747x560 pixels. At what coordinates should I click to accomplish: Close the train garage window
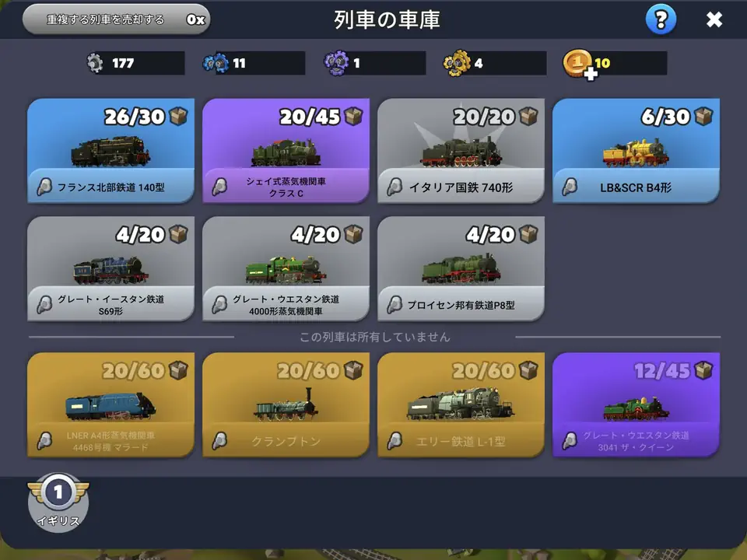coord(714,19)
